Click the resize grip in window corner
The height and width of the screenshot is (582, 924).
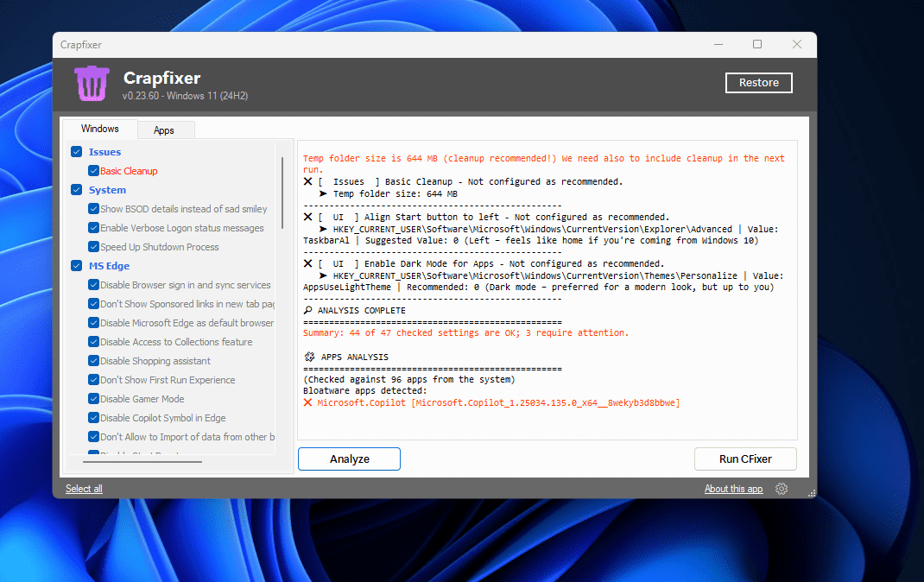pos(812,493)
